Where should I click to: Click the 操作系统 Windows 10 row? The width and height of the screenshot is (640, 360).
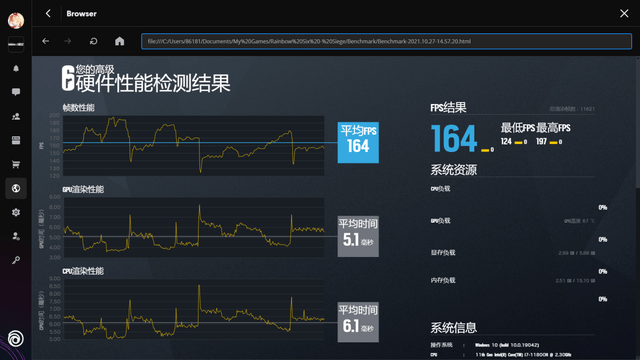point(485,345)
